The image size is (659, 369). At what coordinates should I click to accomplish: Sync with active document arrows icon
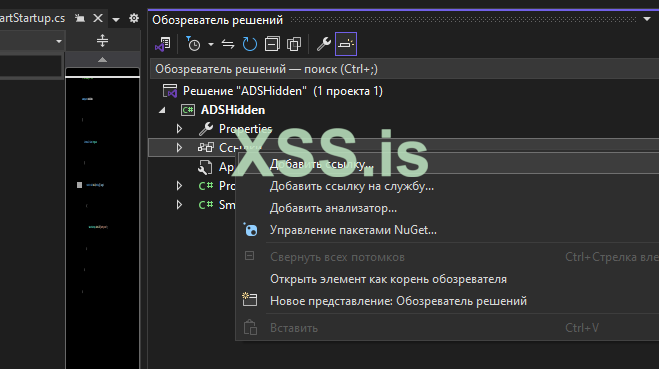tap(228, 44)
